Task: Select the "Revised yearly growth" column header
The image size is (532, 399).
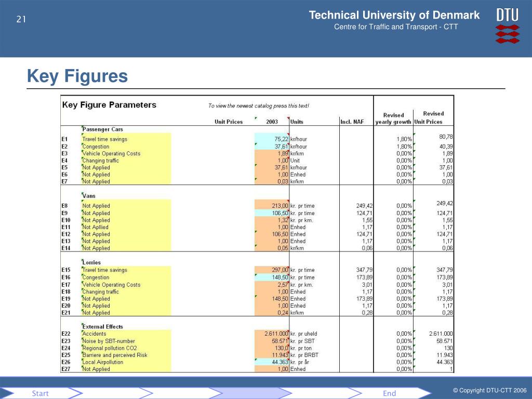Action: 393,118
